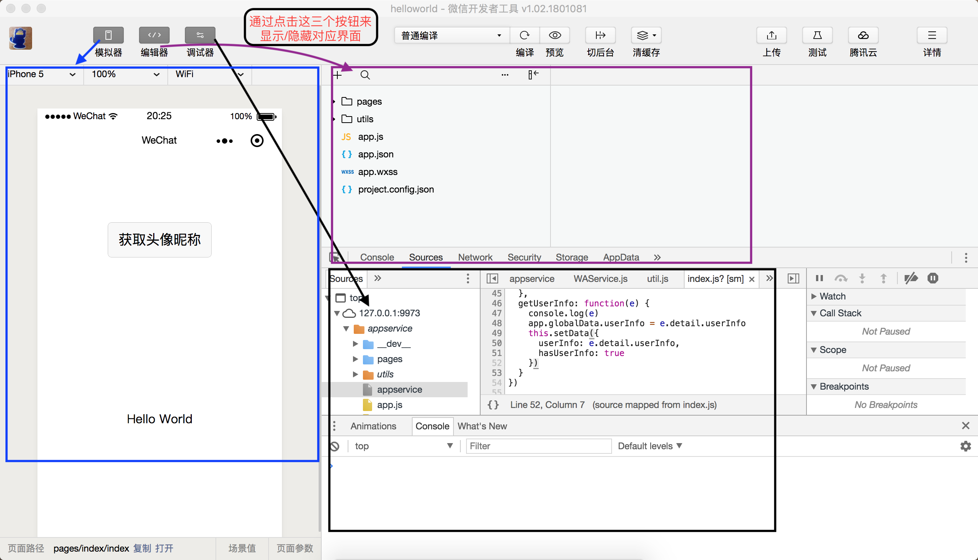Click the file search magnifier icon

click(365, 75)
